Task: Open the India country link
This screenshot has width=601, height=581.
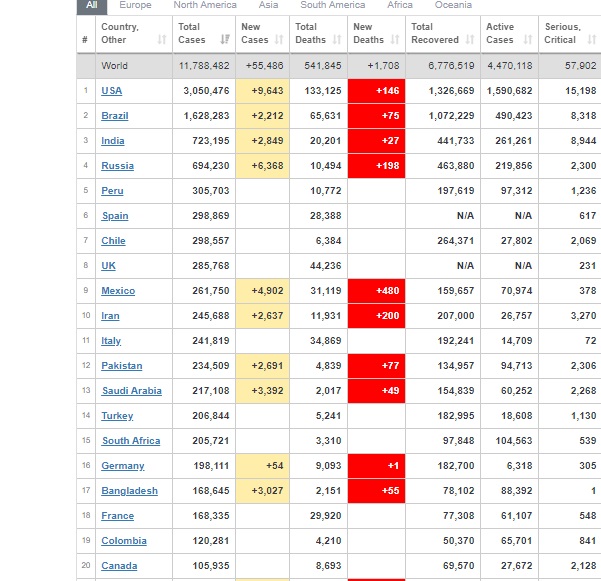Action: click(113, 141)
